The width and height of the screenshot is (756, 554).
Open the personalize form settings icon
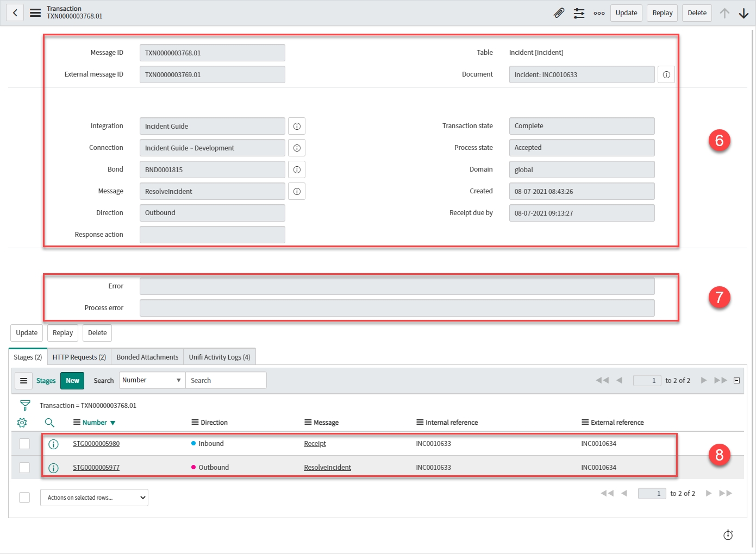click(x=579, y=13)
